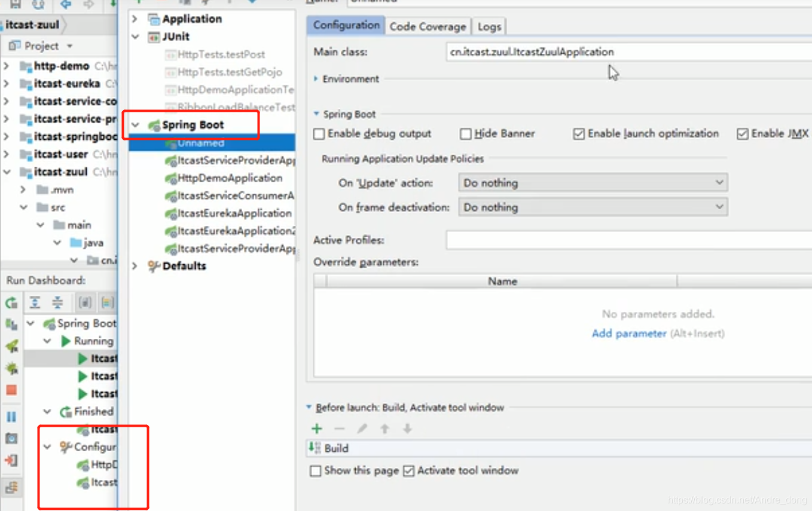The image size is (812, 511).
Task: Click the pencil edit before-launch task icon
Action: coord(362,429)
